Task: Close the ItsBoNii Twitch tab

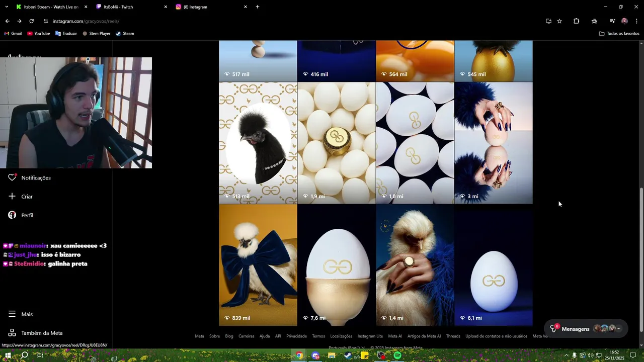Action: tap(166, 7)
